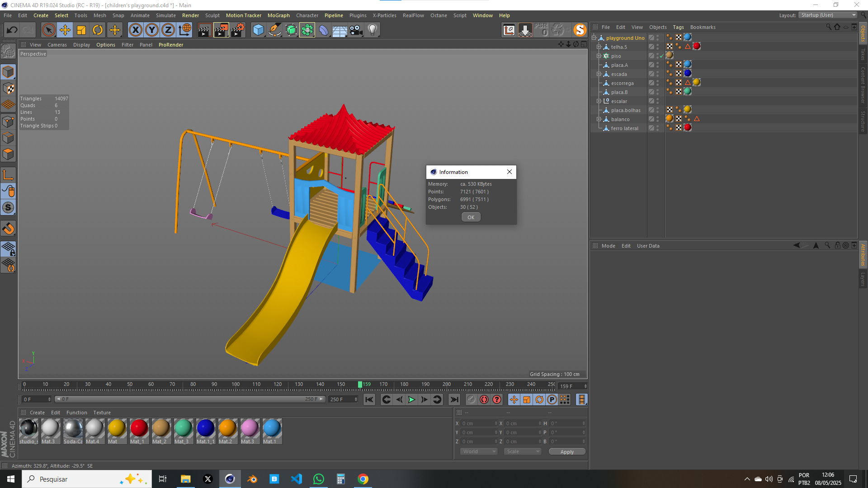Toggle visibility dots for escorrega
868x488 pixels.
[x=658, y=83]
